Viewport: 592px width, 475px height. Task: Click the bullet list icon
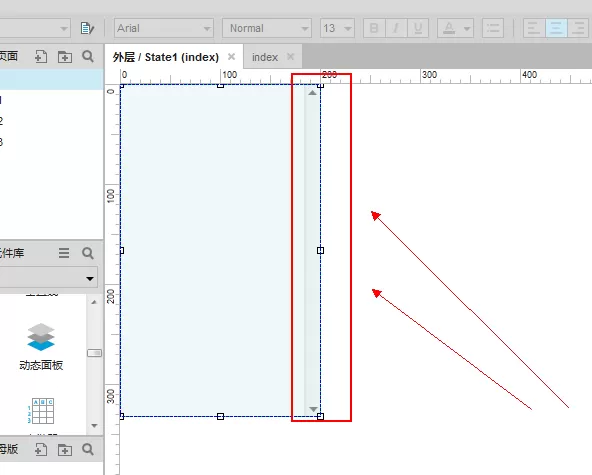pos(493,28)
